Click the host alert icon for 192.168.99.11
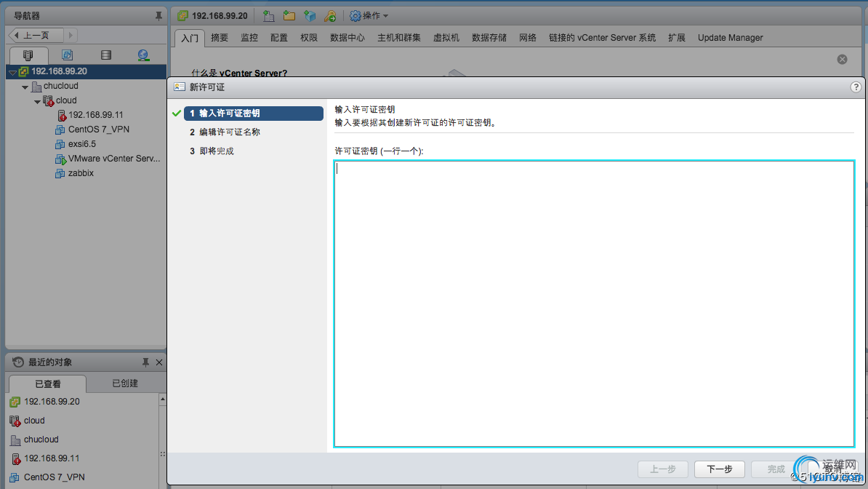 pyautogui.click(x=62, y=115)
